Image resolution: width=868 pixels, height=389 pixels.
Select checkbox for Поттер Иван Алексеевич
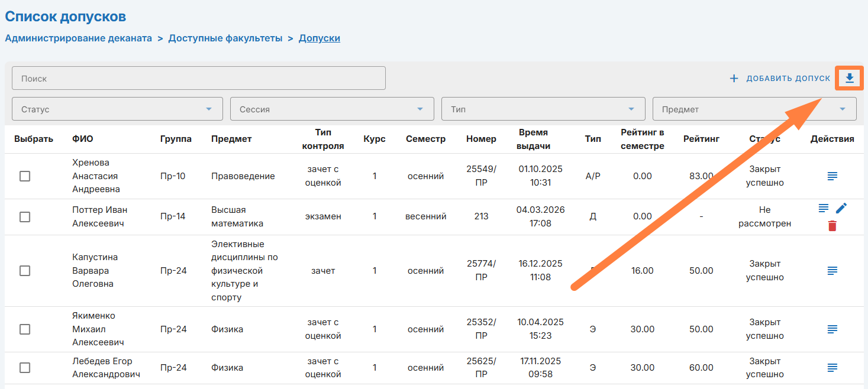pyautogui.click(x=25, y=217)
